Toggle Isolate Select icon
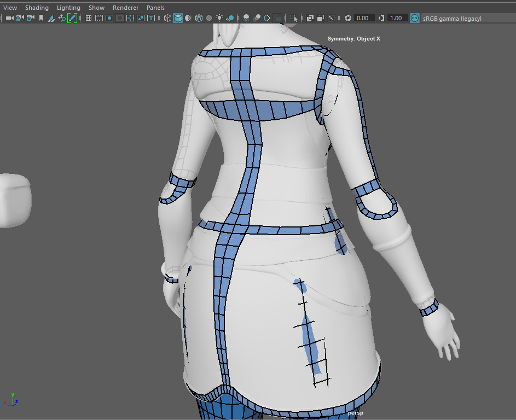The image size is (516, 420). tap(294, 18)
